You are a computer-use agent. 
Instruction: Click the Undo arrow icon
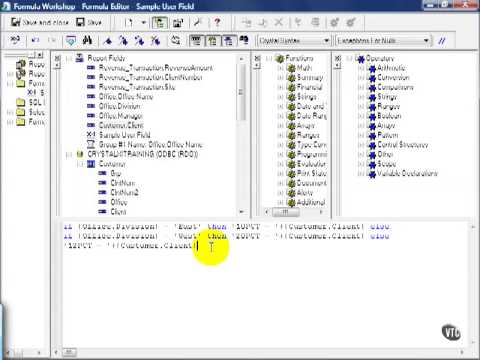tap(35, 40)
